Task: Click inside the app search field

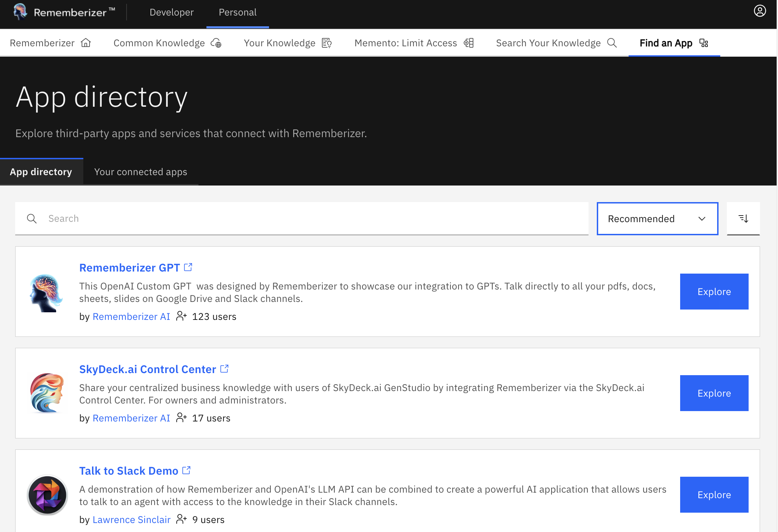Action: coord(207,218)
